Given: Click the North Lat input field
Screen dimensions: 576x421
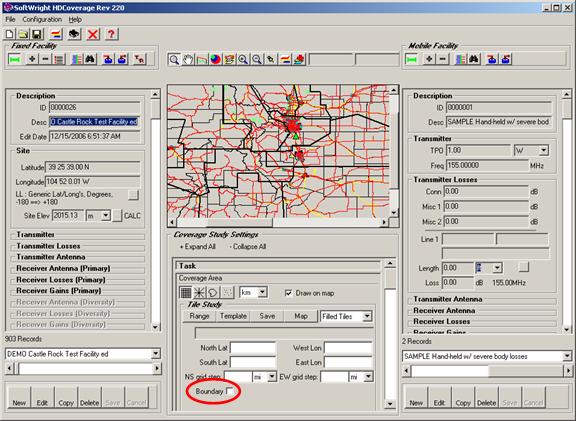Looking at the screenshot, I should (253, 348).
